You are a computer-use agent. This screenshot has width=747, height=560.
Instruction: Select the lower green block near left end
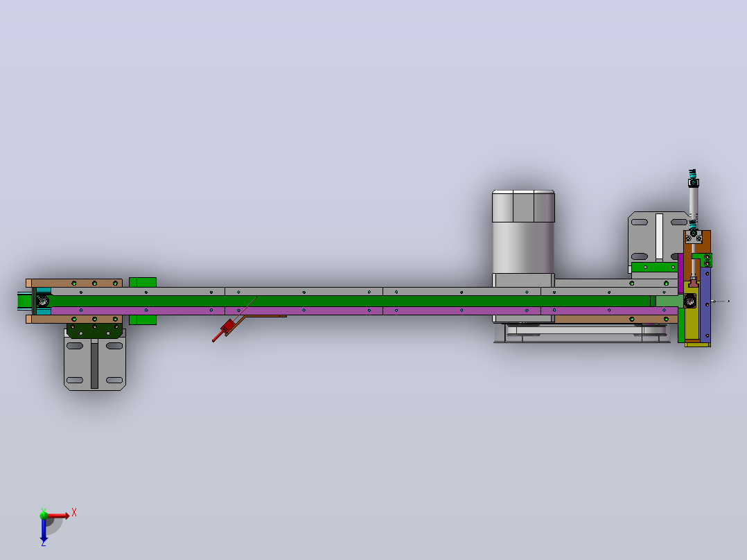coord(143,320)
